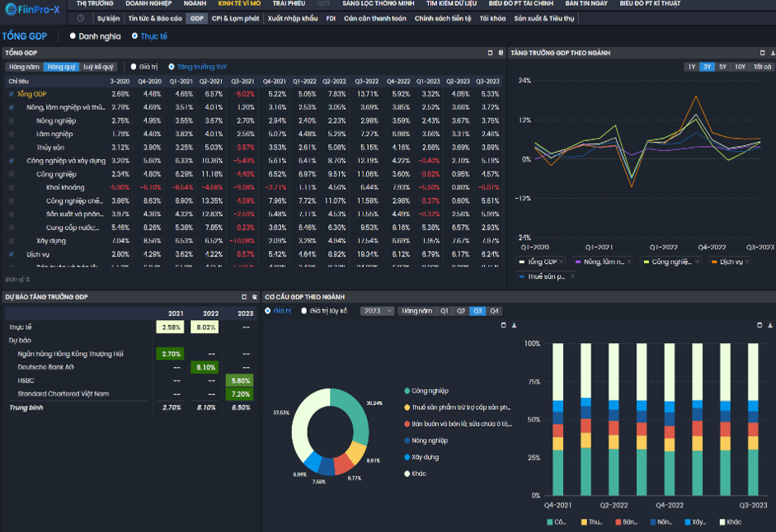Uncheck the Dịch vụ row checkbox
The height and width of the screenshot is (532, 776).
12,254
